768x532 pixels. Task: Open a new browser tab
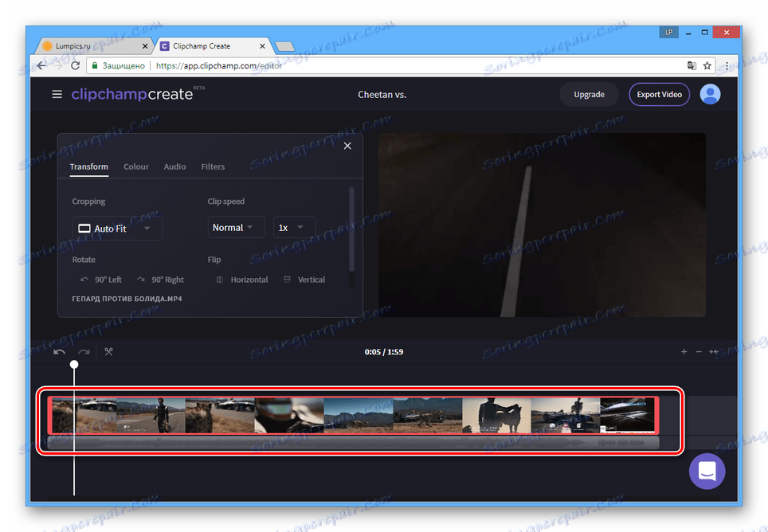click(284, 46)
